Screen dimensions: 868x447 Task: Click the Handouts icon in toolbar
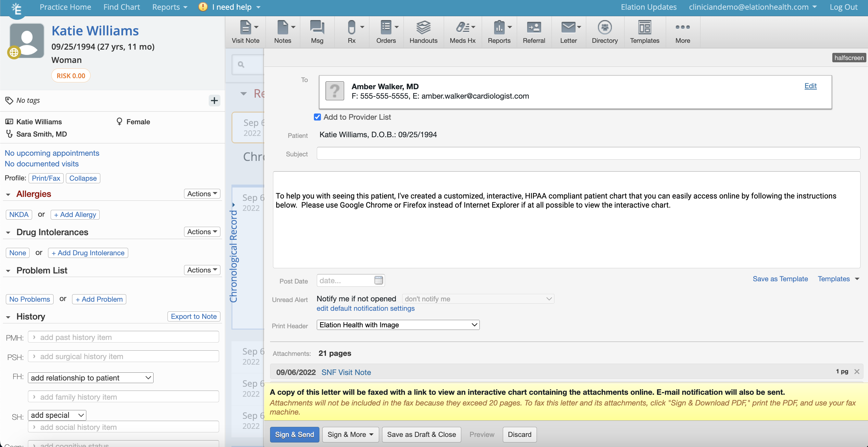[423, 32]
